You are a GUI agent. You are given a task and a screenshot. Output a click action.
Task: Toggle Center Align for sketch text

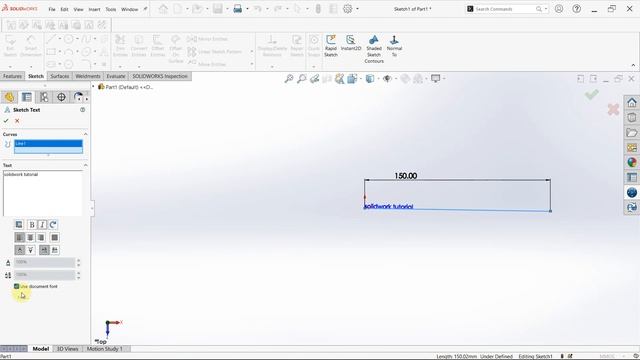(30, 238)
